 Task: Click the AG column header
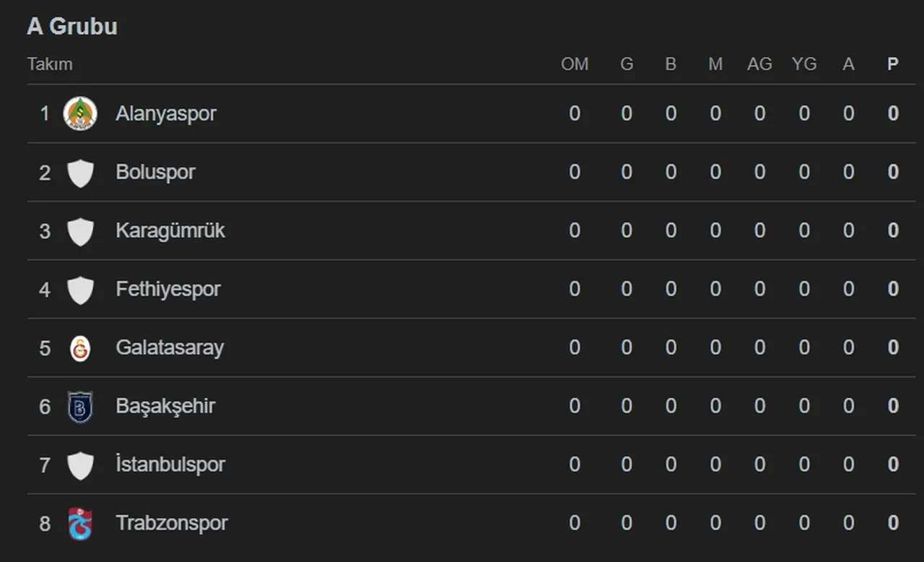pos(759,64)
